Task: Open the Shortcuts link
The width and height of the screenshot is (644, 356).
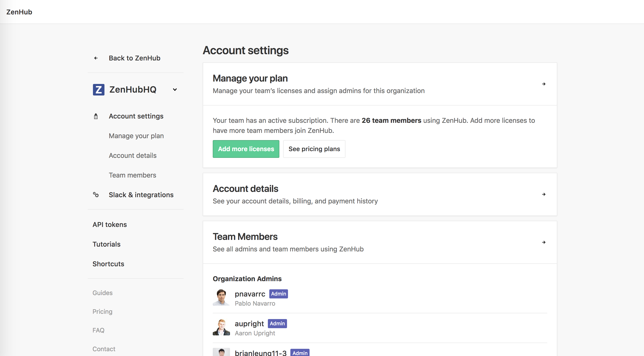Action: 108,264
